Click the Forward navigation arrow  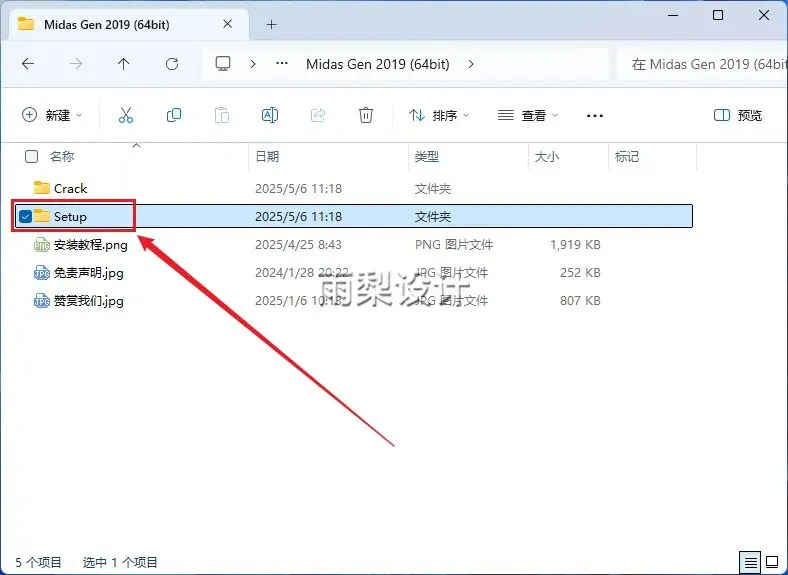pos(76,64)
